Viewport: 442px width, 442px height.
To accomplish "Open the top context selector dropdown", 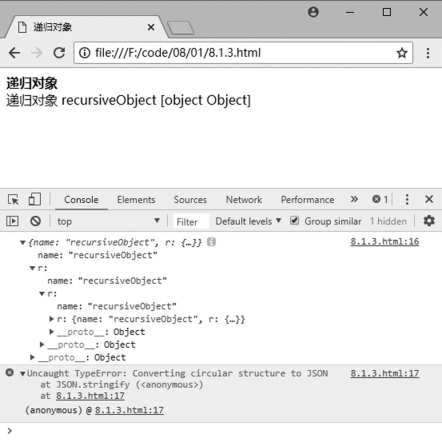I will click(x=108, y=221).
